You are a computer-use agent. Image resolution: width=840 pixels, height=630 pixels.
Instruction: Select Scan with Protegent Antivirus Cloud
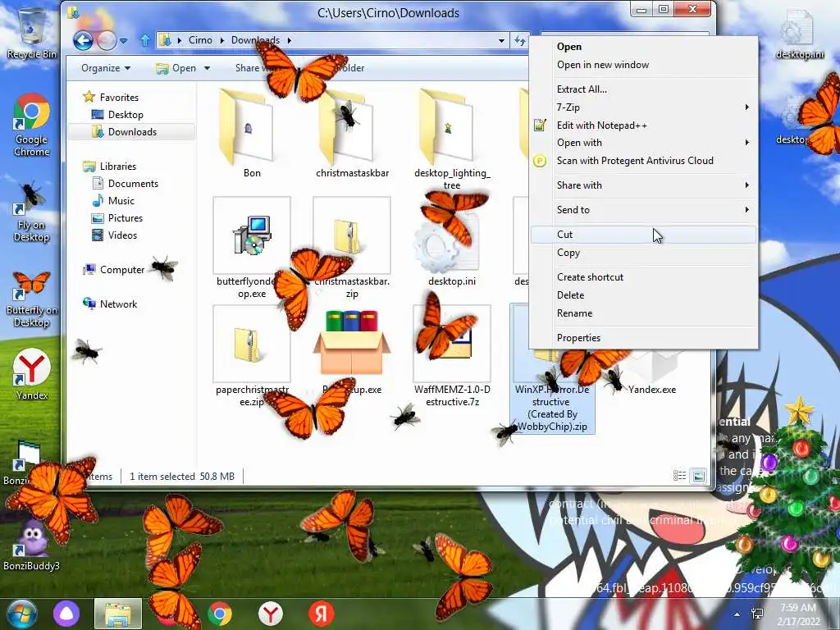(x=644, y=161)
